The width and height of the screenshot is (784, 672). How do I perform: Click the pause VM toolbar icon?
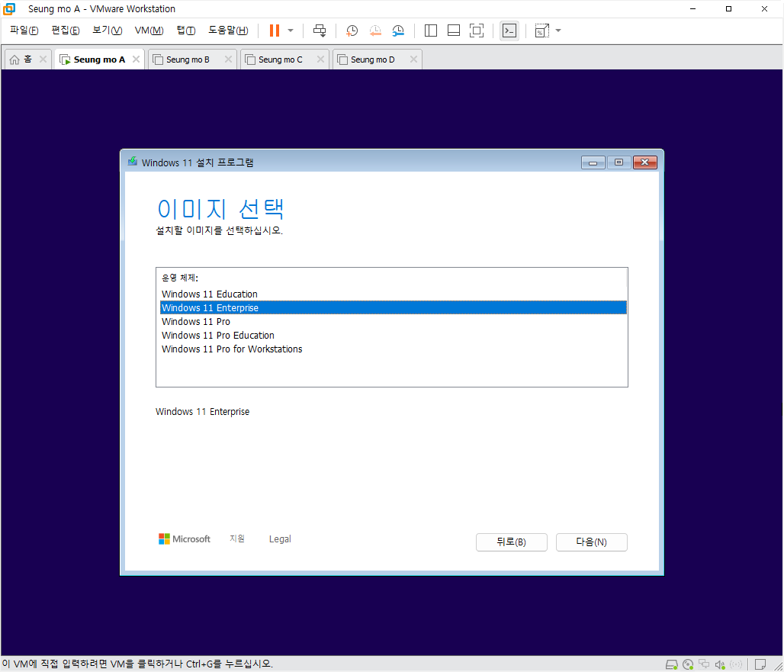(x=275, y=31)
